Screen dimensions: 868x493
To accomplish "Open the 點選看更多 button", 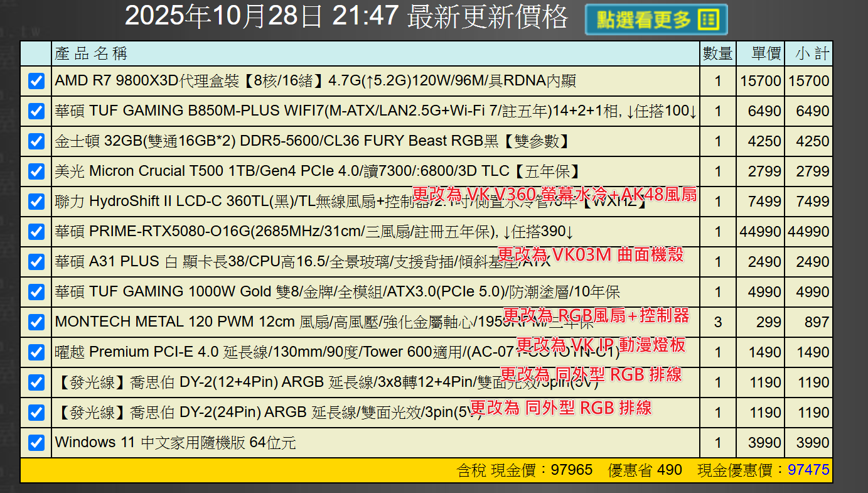I will 656,19.
